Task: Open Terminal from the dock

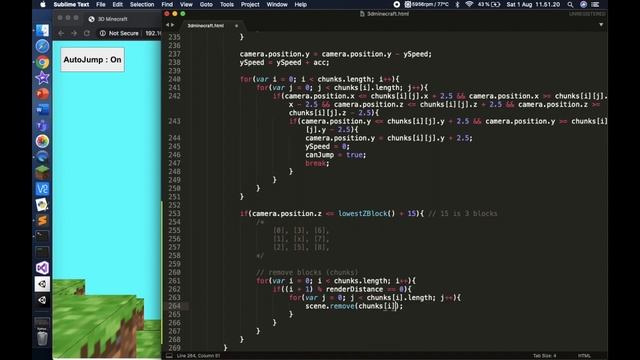Action: 42,236
